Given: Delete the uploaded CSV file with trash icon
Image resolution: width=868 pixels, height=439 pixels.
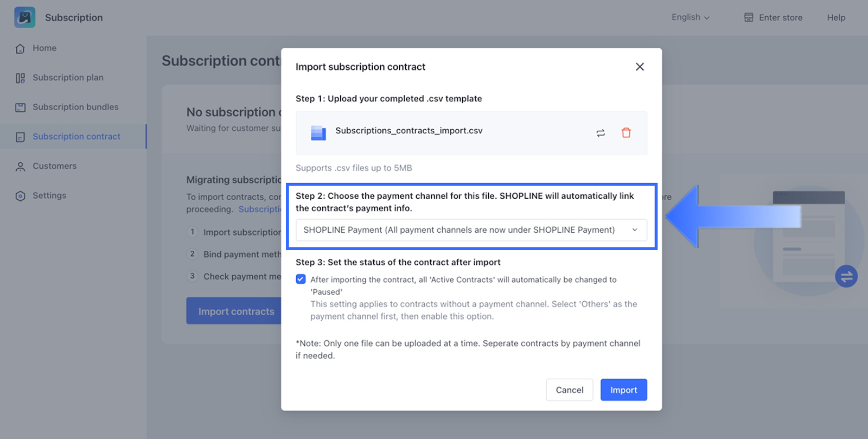Looking at the screenshot, I should 626,133.
